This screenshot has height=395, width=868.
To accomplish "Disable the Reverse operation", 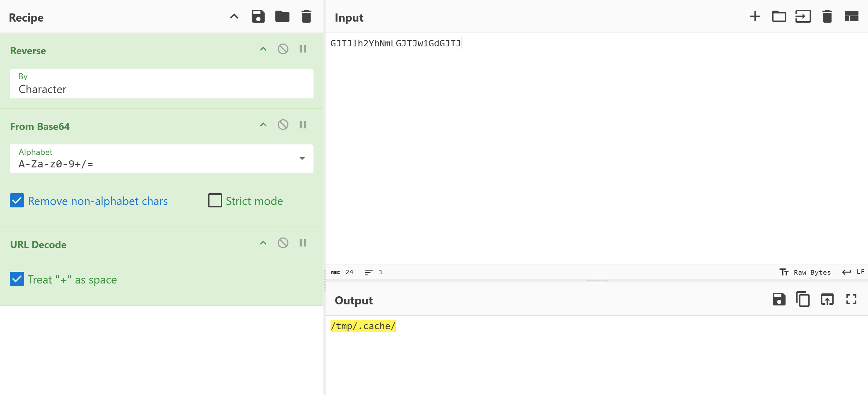I will (x=283, y=49).
